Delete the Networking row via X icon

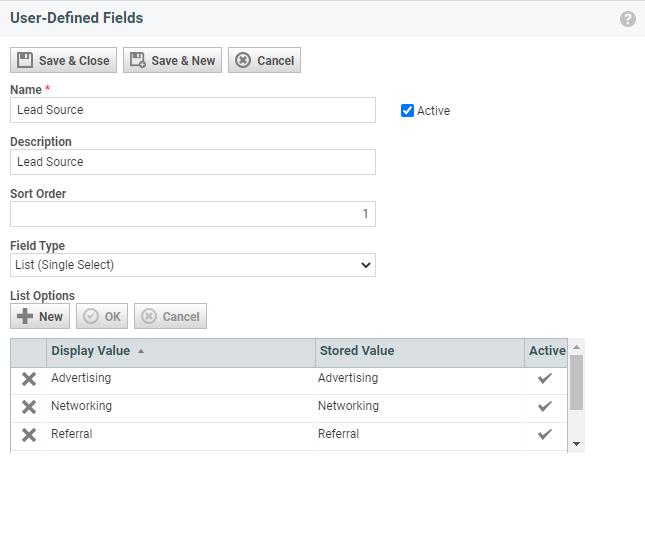click(29, 407)
